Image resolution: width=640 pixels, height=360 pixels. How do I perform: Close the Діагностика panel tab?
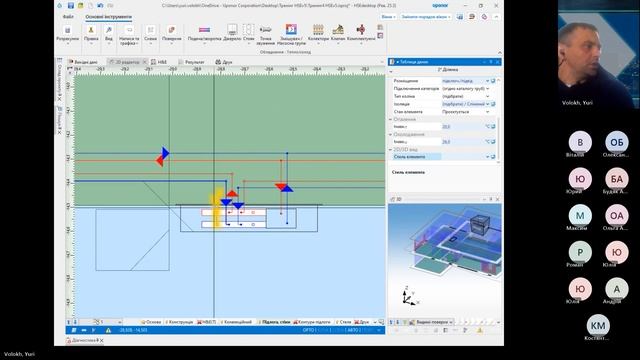point(102,340)
